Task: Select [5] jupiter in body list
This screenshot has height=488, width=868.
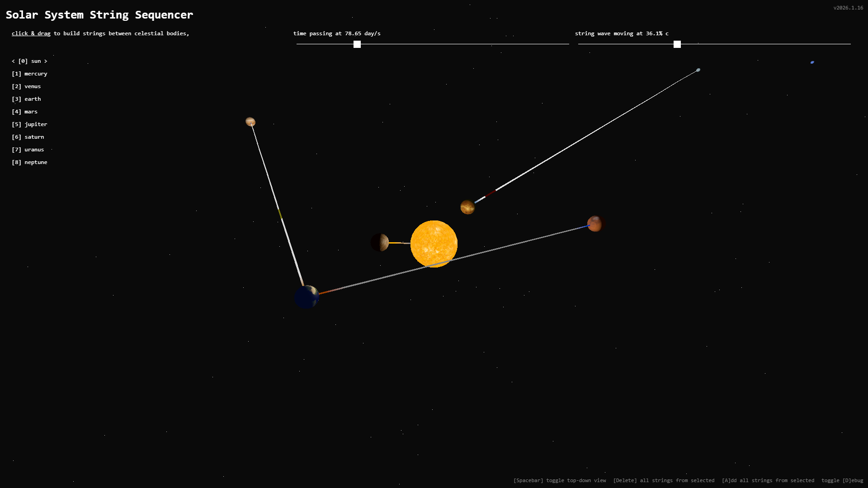Action: coord(29,124)
